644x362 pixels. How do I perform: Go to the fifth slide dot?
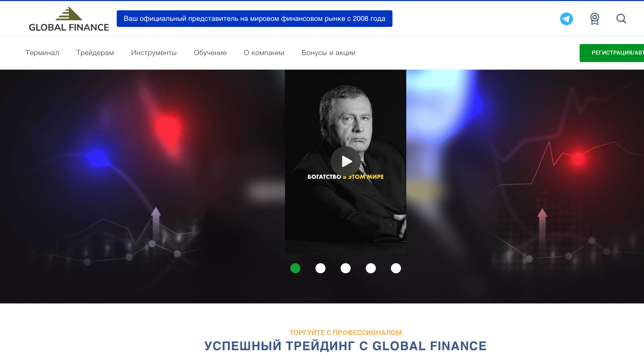(x=396, y=268)
